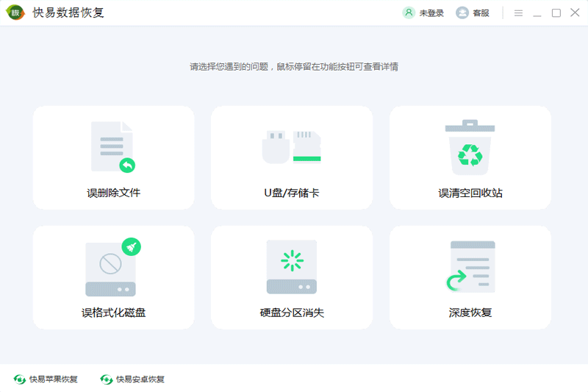Click the recycle bin icon
This screenshot has height=392, width=588.
(x=470, y=147)
